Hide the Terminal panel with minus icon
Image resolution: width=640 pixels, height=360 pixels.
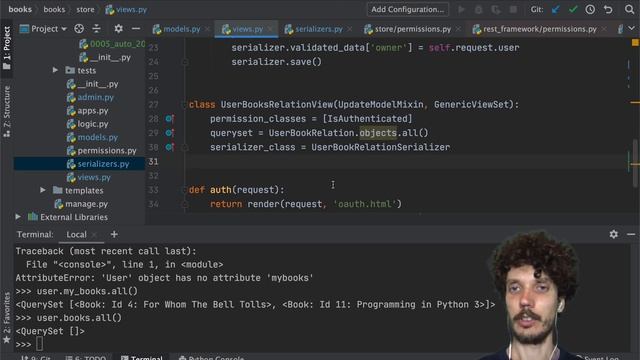[631, 234]
